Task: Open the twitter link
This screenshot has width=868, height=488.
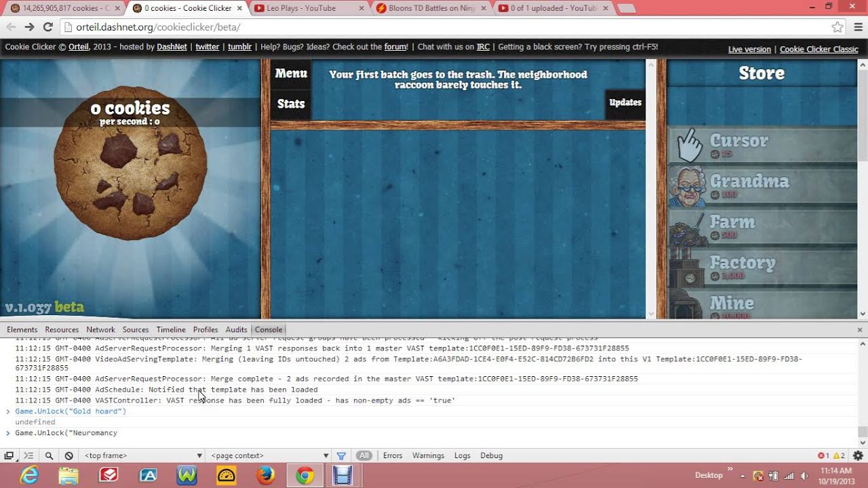Action: pyautogui.click(x=207, y=47)
